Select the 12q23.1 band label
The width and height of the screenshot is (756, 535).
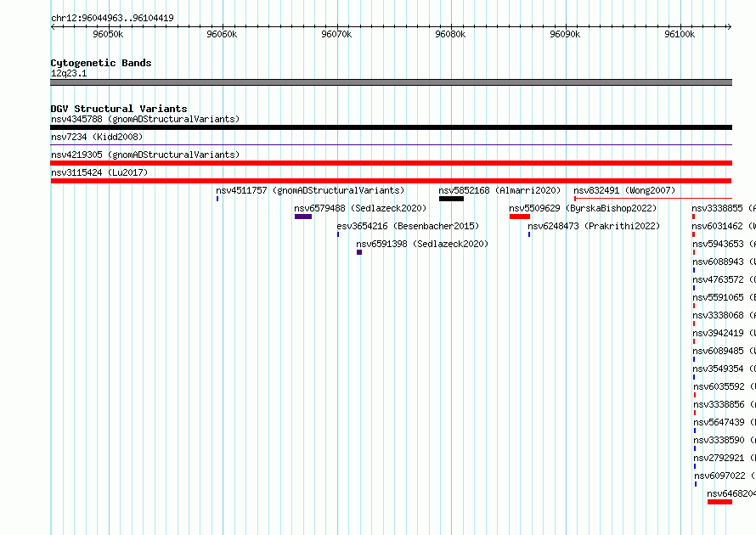click(x=69, y=73)
